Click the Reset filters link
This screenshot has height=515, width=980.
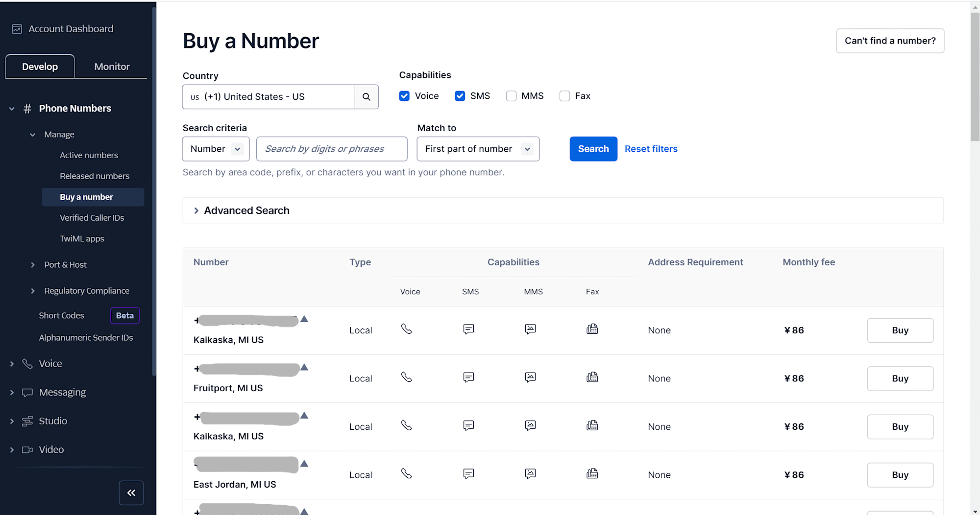pos(651,149)
